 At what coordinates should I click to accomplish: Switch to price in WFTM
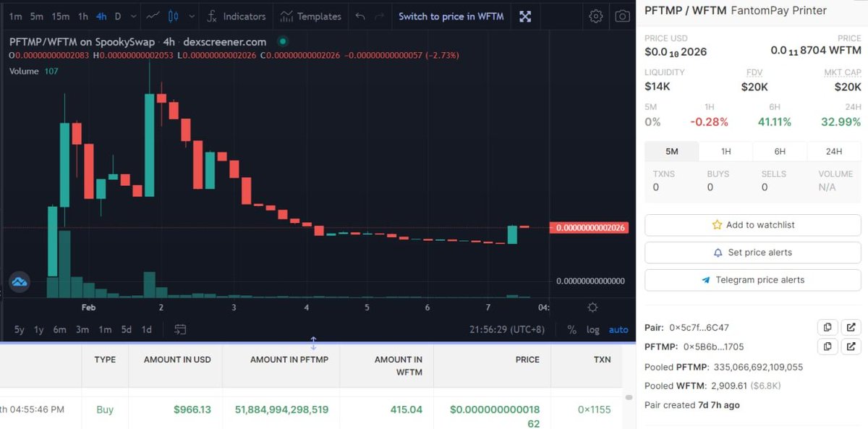[451, 16]
